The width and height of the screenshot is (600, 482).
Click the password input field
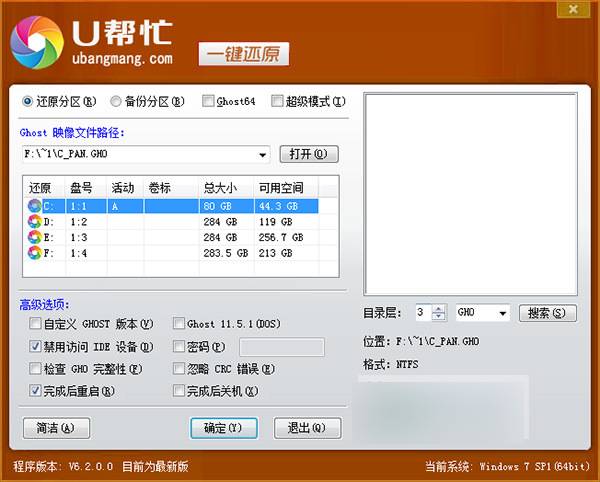(281, 347)
